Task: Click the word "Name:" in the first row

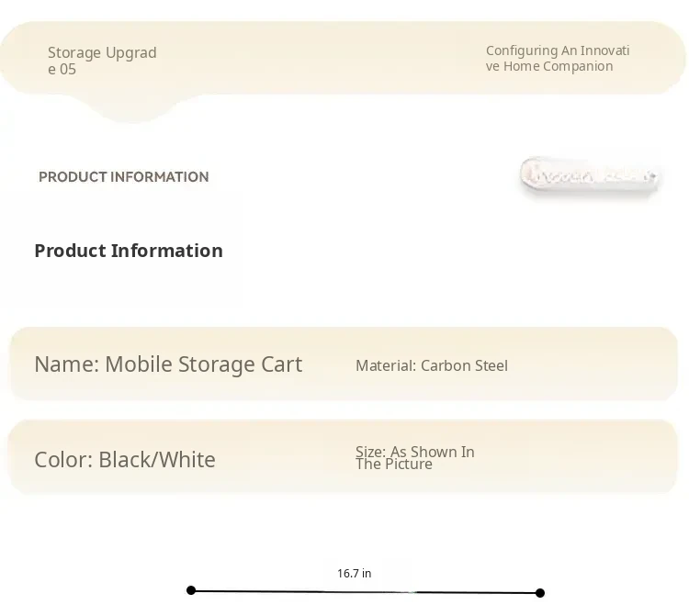Action: click(66, 364)
